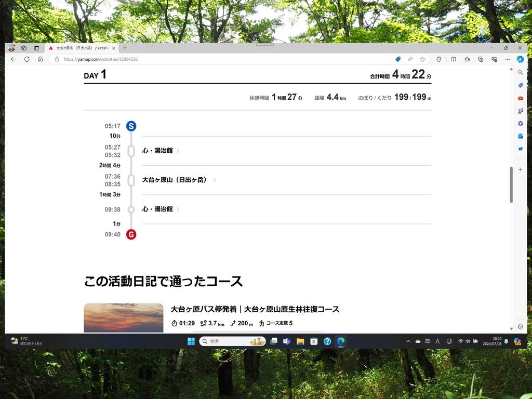Open the Microsoft 365 icon in sidebar
Screen dimensions: 532x399
(x=520, y=124)
